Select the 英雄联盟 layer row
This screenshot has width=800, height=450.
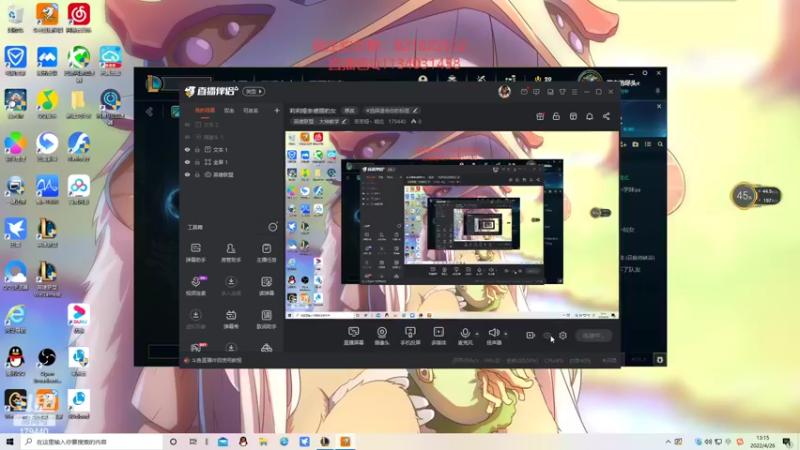coord(232,174)
